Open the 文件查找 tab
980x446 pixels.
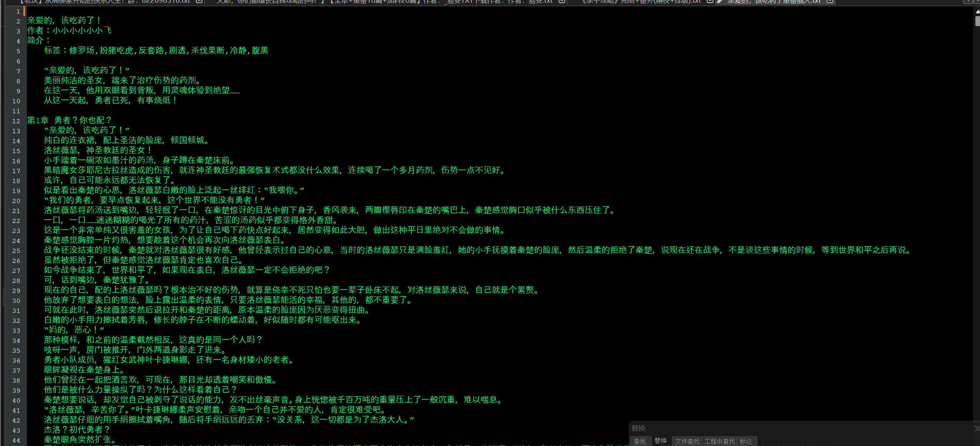pyautogui.click(x=687, y=441)
